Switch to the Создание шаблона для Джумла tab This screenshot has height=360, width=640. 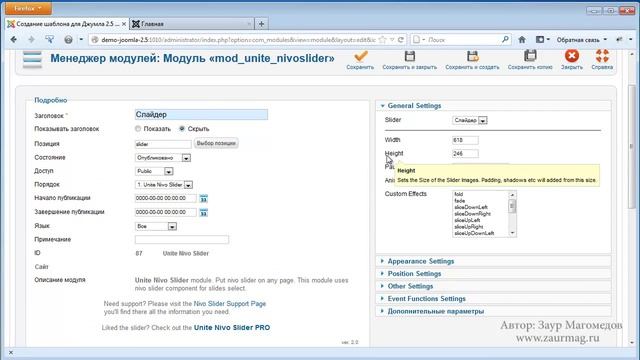(x=67, y=24)
